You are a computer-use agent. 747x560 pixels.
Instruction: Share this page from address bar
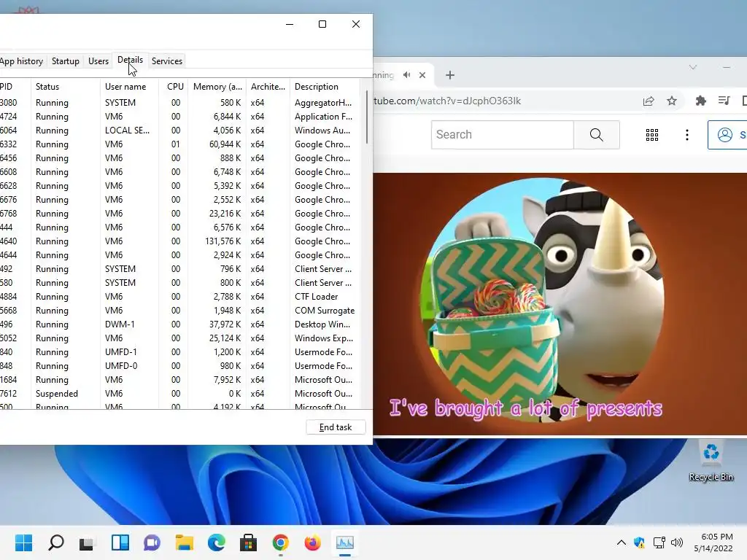click(649, 101)
